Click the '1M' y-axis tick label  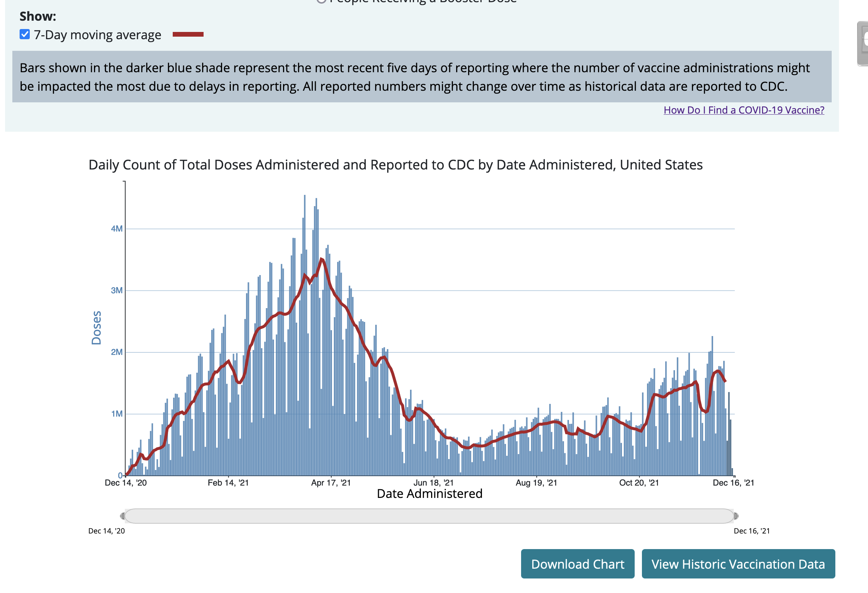tap(116, 413)
